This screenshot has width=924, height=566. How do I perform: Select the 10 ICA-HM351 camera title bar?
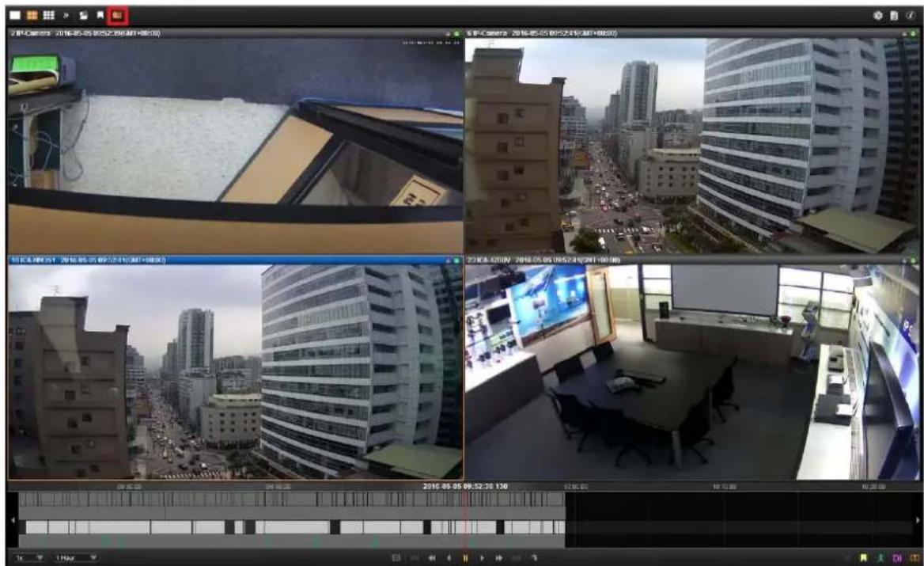(235, 260)
